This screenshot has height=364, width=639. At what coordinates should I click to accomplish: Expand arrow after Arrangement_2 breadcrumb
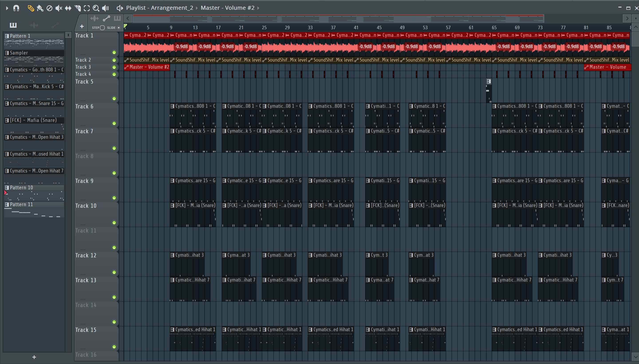[x=197, y=8]
